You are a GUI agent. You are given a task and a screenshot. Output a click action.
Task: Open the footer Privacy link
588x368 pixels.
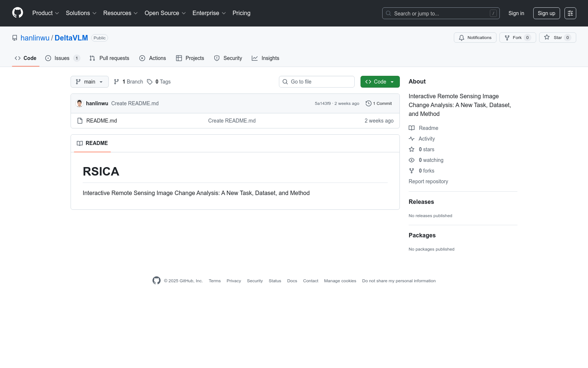coord(234,281)
